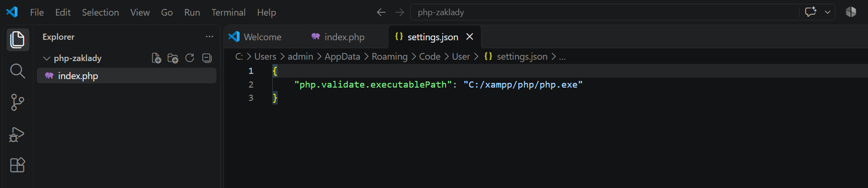868x188 pixels.
Task: Refresh the Explorer file tree
Action: point(189,58)
